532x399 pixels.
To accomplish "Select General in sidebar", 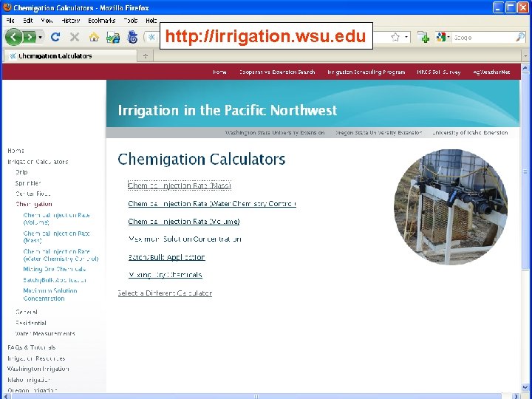I will (x=27, y=312).
